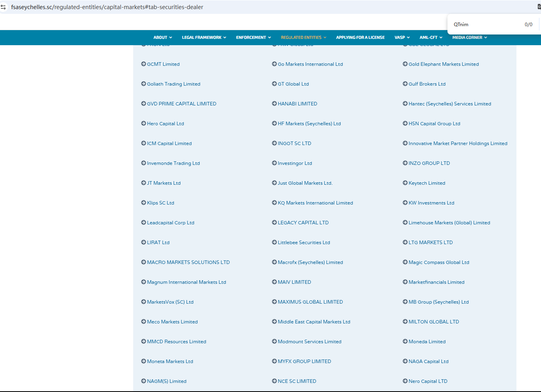Expand the MEDIA CORNER menu
Screen dimensions: 541x392
coord(470,37)
